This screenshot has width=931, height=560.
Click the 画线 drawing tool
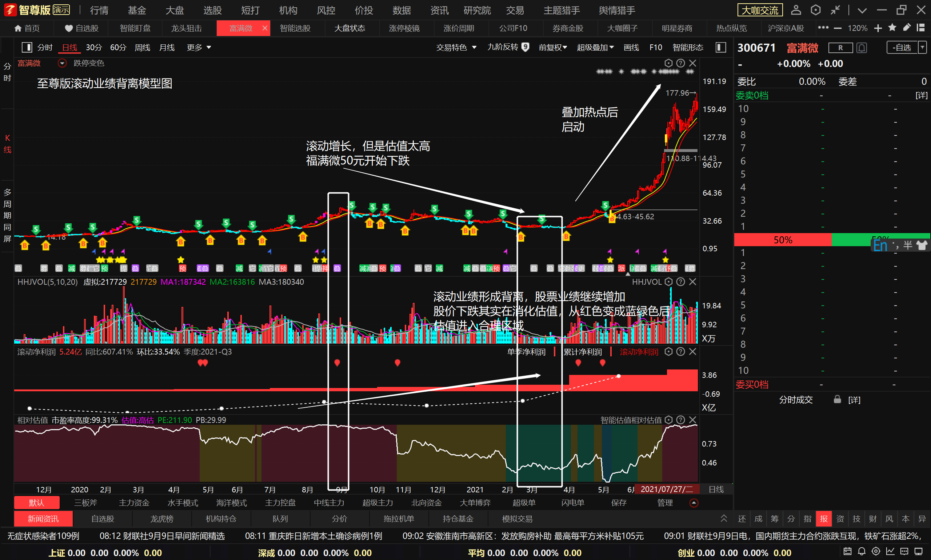[631, 48]
